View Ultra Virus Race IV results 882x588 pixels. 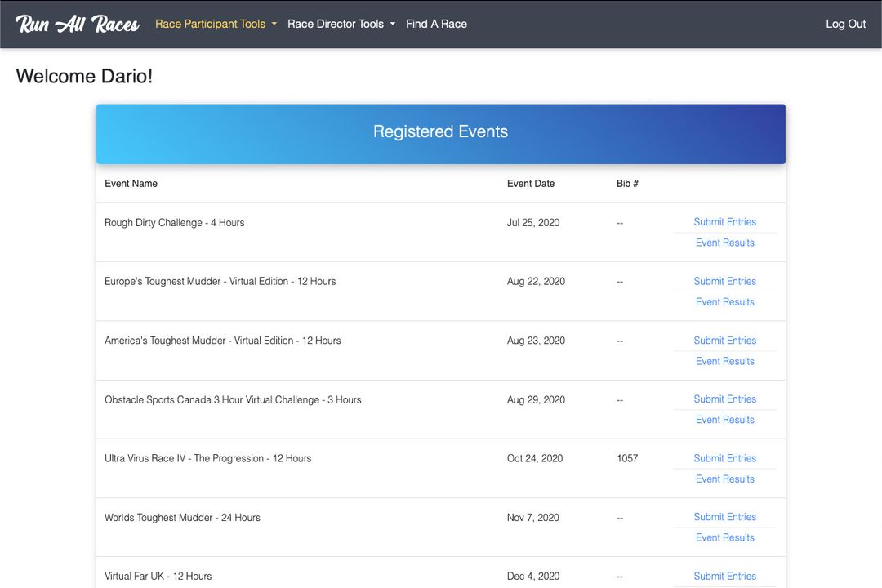tap(724, 479)
